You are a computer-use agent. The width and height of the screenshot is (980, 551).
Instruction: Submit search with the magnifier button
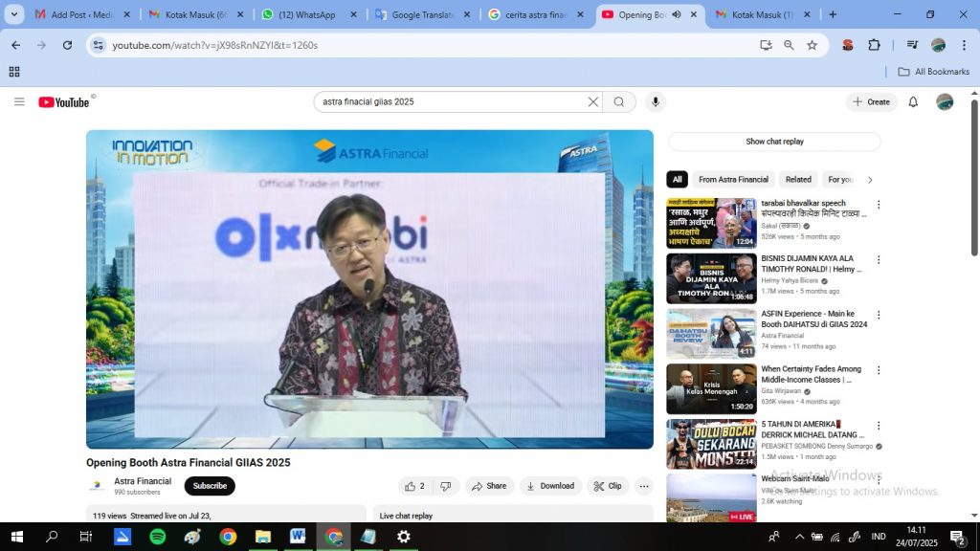point(619,101)
